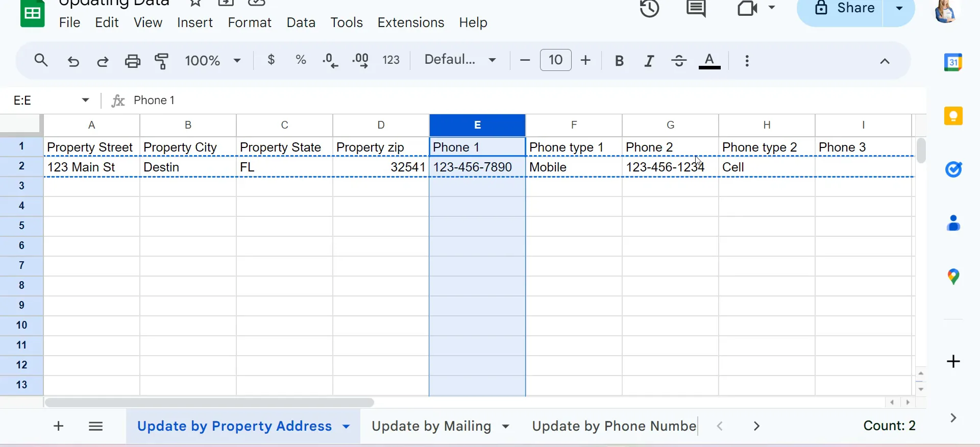Toggle Strikethrough formatting

point(679,61)
